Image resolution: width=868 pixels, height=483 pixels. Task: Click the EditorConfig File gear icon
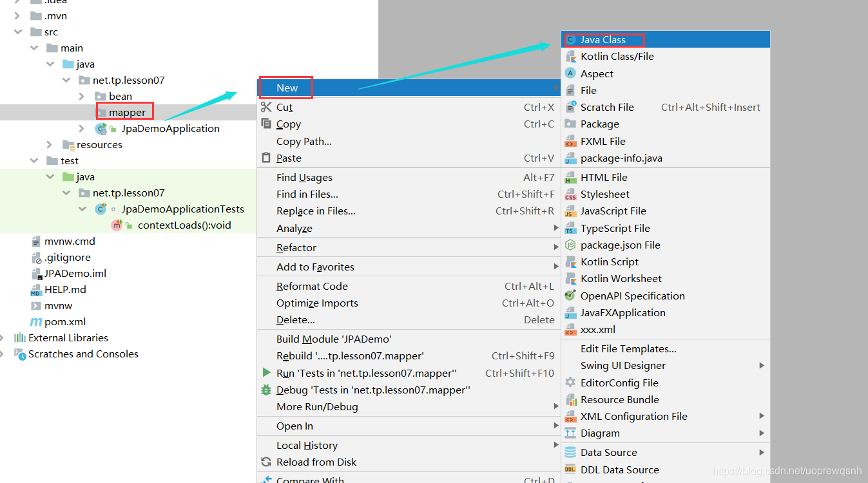coord(570,383)
